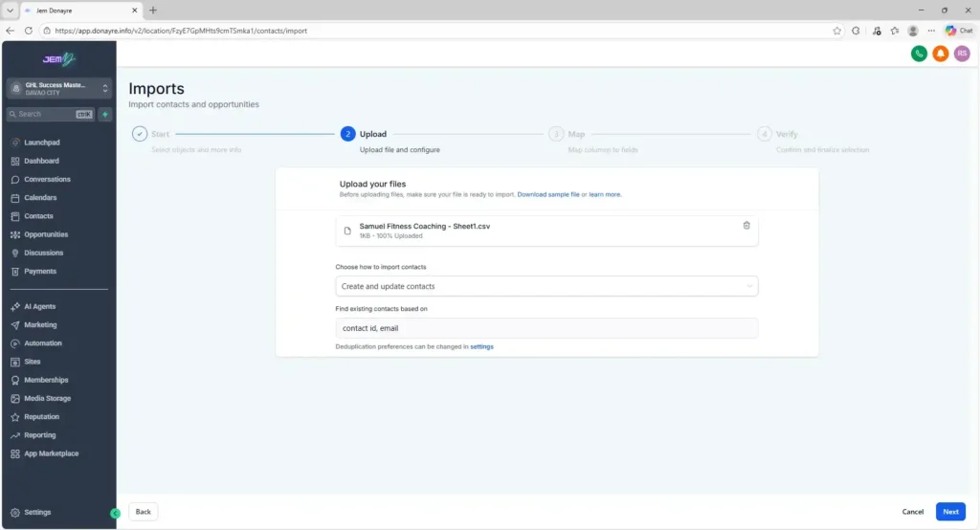Click the Back button
Screen dimensions: 980x530
(144, 512)
